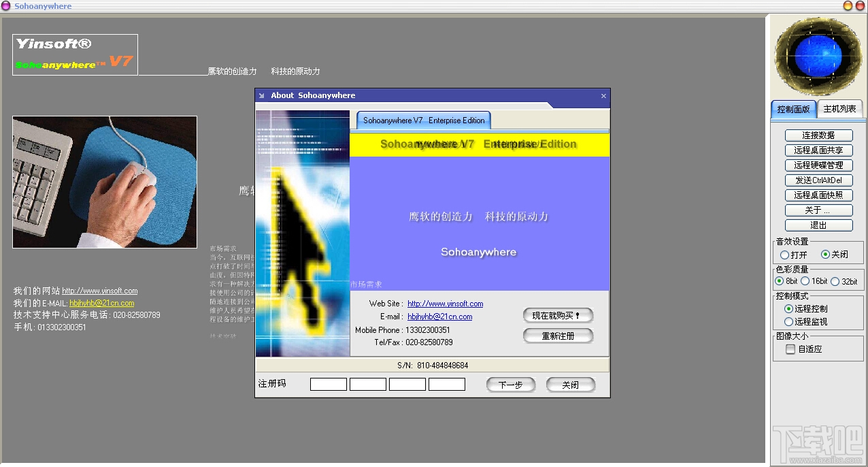Click the 连接数据 button
868x467 pixels.
(x=818, y=135)
